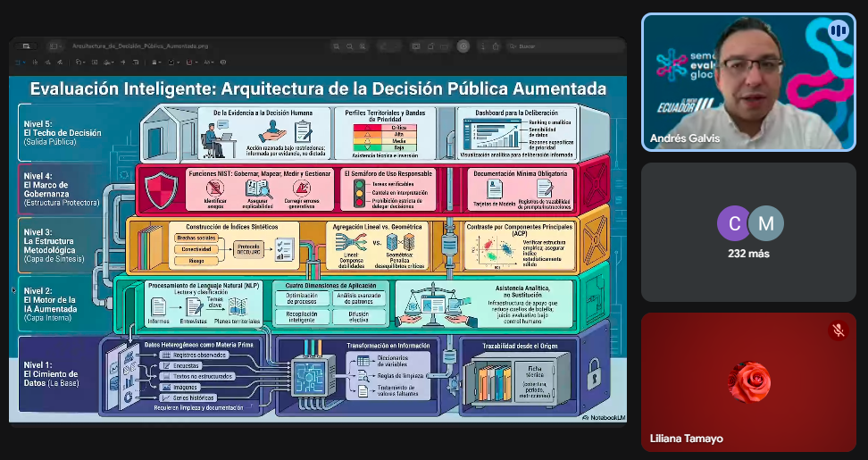868x460 pixels.
Task: Click 'El Semáforo de Uso Responsable' heading
Action: [x=388, y=173]
